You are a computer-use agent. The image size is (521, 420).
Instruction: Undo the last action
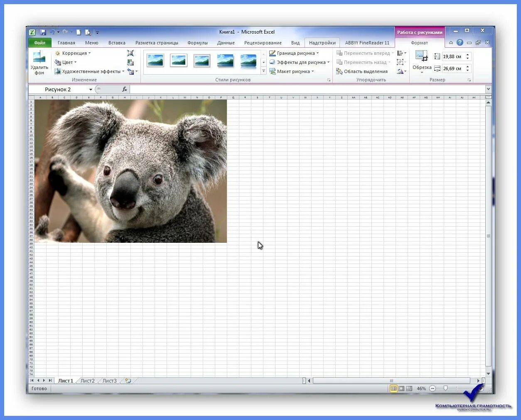[52, 32]
